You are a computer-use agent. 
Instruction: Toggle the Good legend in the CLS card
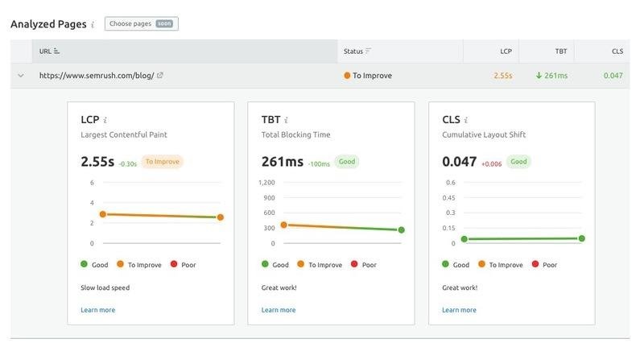coord(456,265)
